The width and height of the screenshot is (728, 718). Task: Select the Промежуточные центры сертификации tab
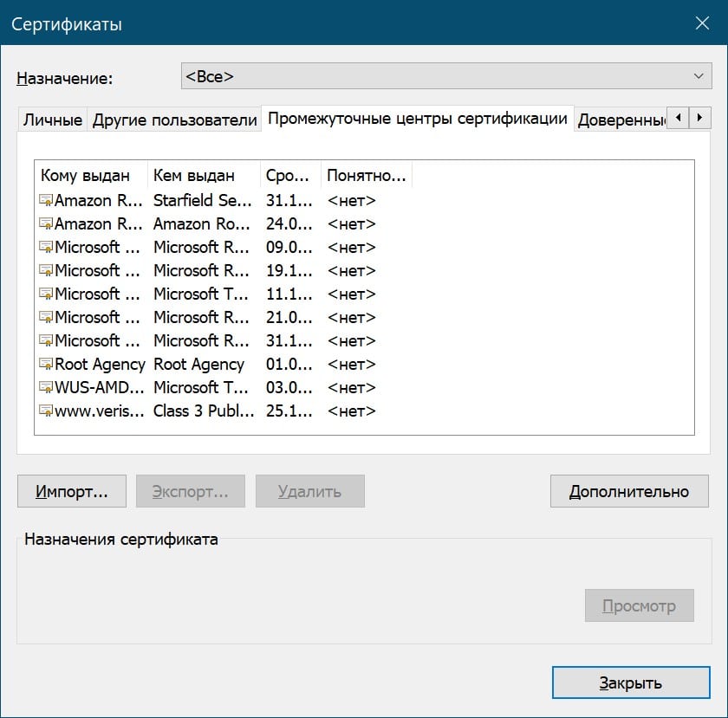418,119
